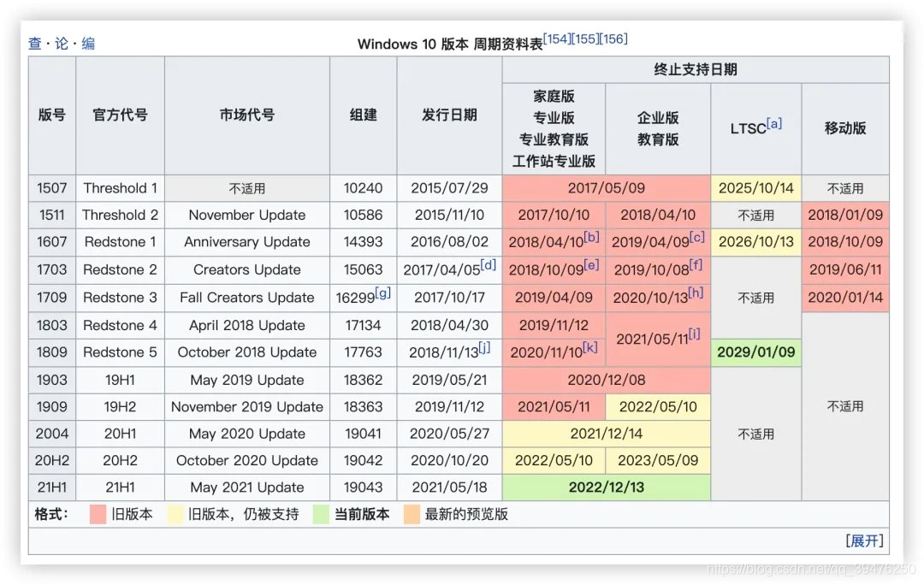Click build number 10240
The width and height of the screenshot is (924, 585).
pyautogui.click(x=363, y=188)
